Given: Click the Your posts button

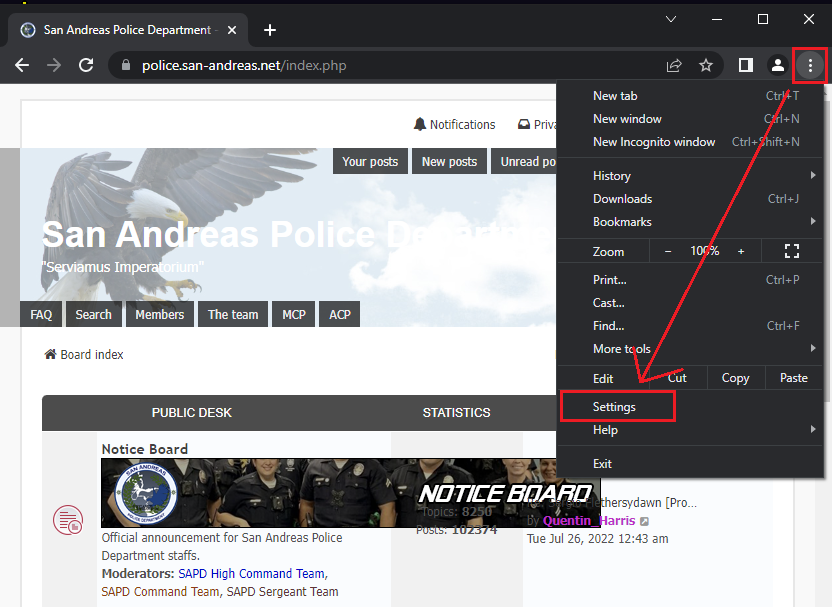Looking at the screenshot, I should 370,161.
